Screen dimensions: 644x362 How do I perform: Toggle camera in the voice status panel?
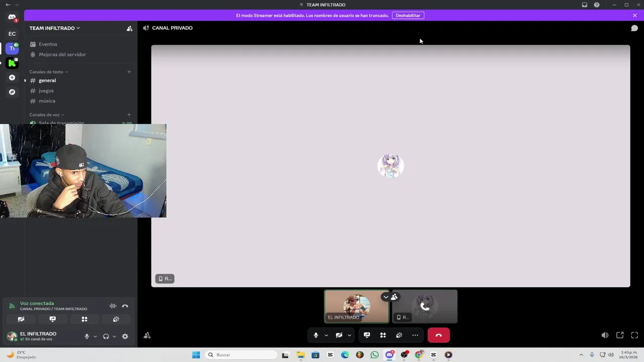click(x=21, y=319)
